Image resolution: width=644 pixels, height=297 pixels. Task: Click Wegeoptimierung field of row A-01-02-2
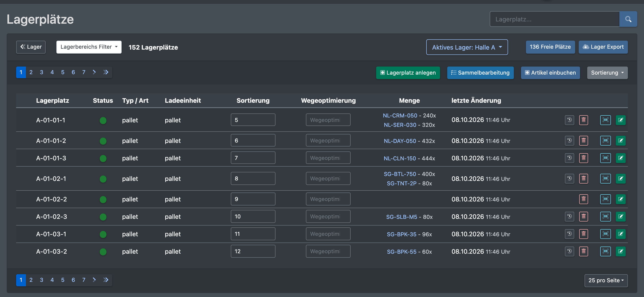328,199
